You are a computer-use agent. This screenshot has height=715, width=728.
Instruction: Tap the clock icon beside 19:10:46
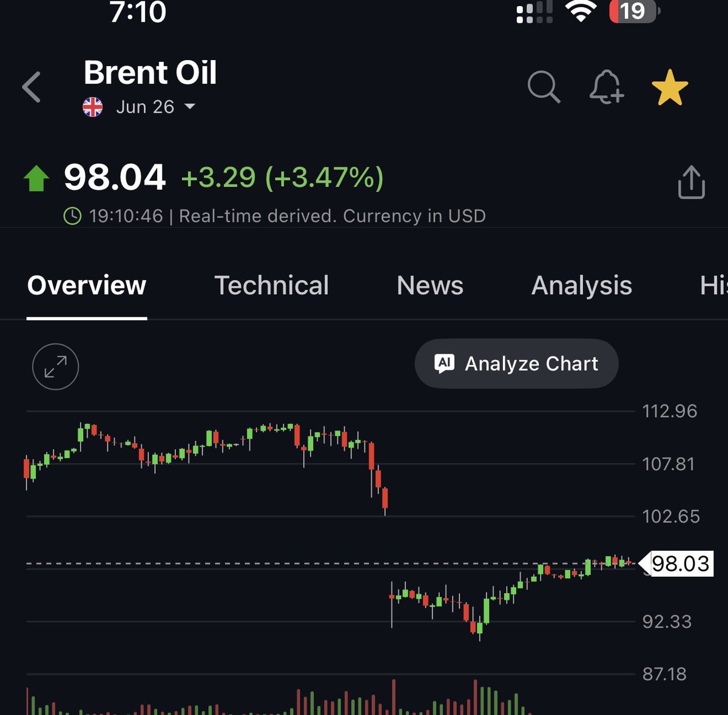pyautogui.click(x=72, y=216)
